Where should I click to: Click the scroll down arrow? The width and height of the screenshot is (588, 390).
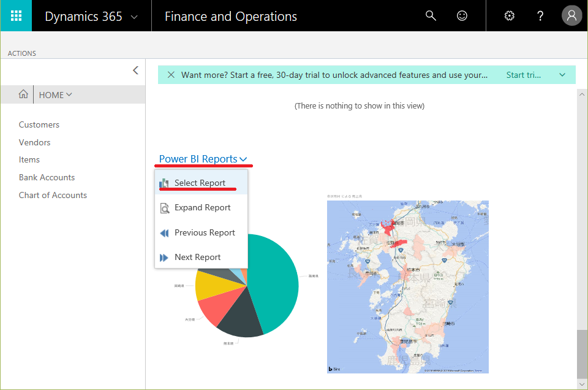(582, 384)
